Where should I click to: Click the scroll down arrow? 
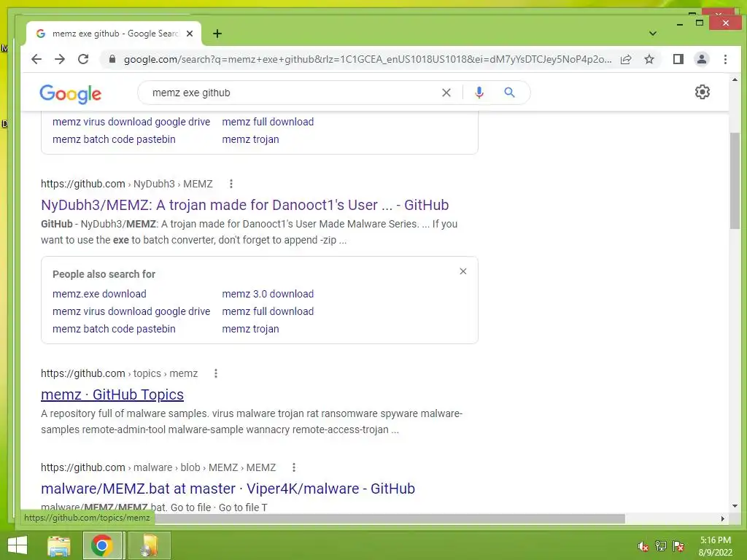[735, 506]
